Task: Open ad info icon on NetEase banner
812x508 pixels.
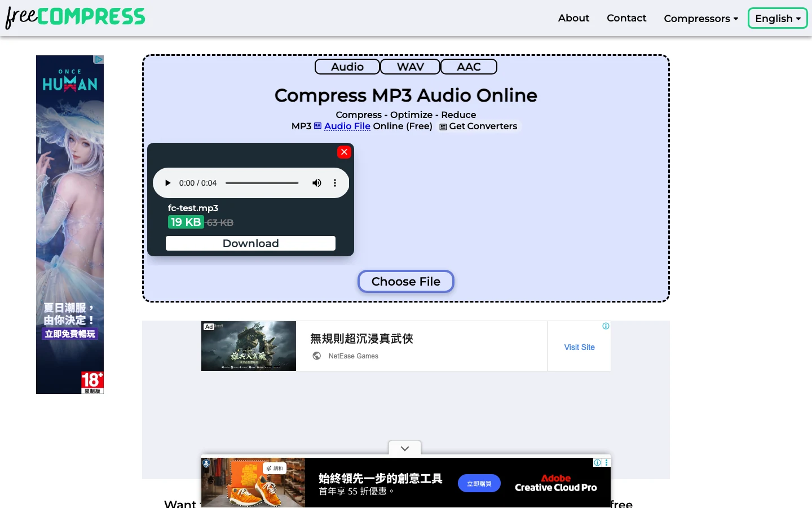Action: [x=606, y=326]
